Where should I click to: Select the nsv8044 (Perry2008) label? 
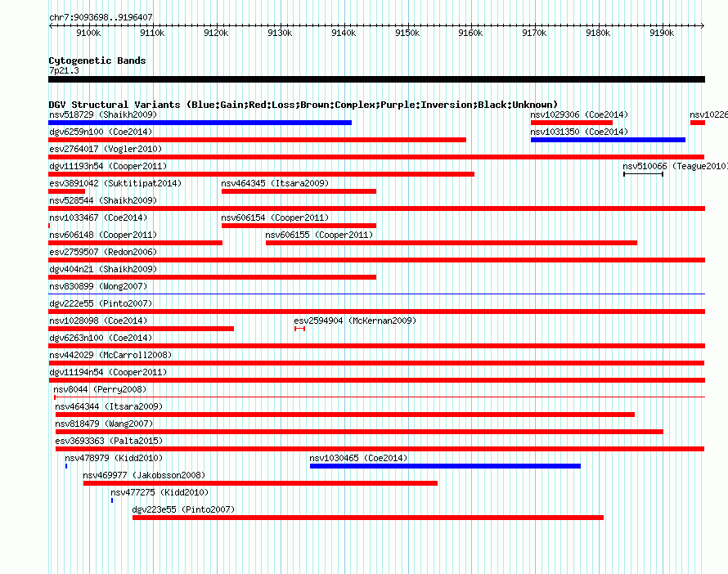[x=100, y=389]
